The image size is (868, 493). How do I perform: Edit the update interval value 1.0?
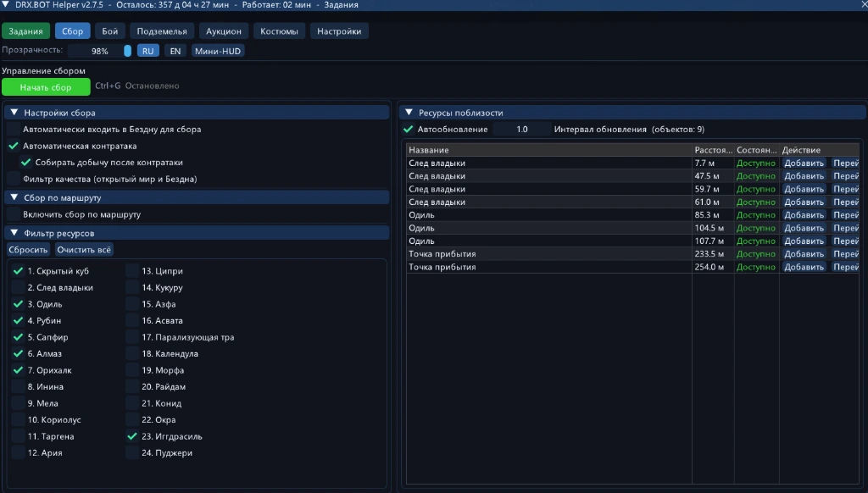point(522,130)
